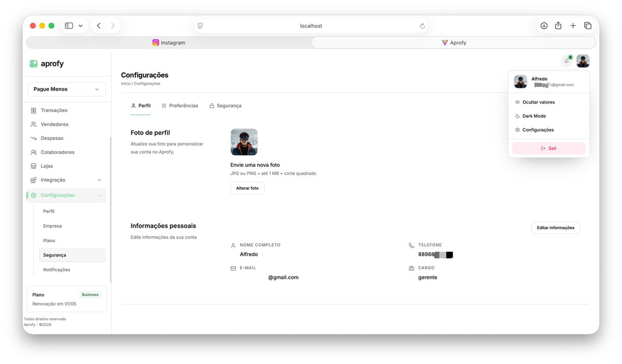Image resolution: width=622 pixels, height=364 pixels.
Task: Expand the Integração menu chevron
Action: [100, 180]
